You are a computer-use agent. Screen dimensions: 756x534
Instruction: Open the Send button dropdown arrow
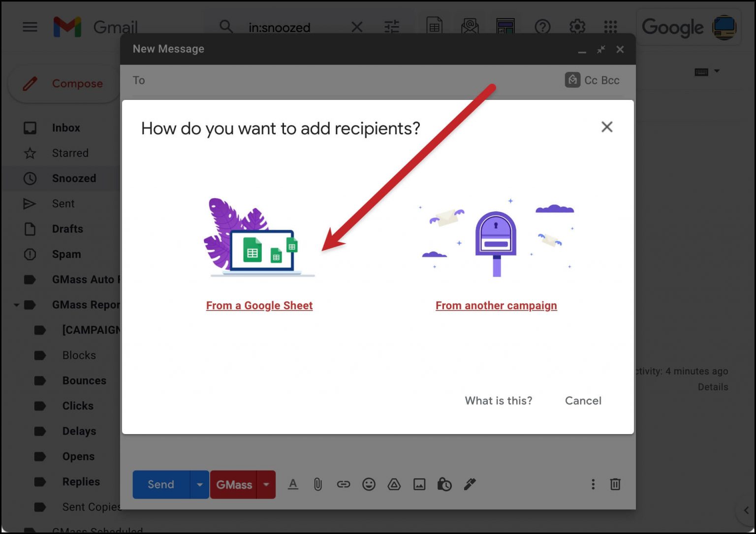pyautogui.click(x=199, y=485)
